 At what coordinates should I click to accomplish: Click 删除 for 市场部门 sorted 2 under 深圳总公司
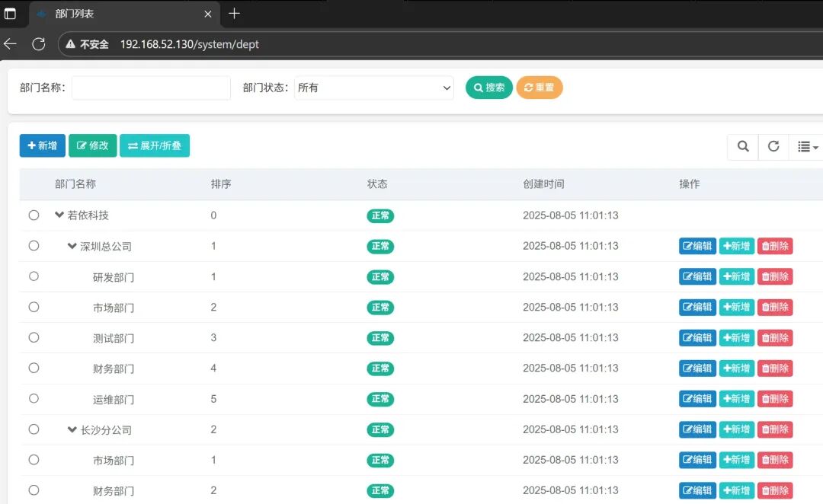tap(775, 307)
